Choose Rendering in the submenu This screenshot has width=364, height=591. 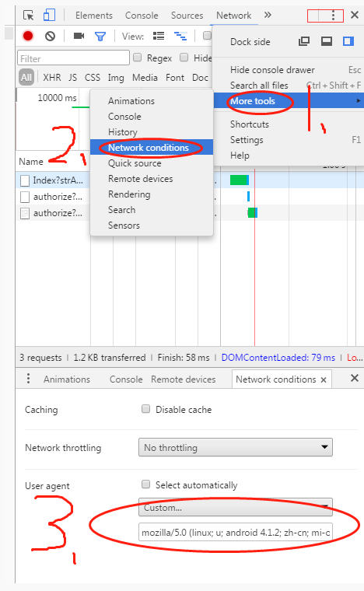pyautogui.click(x=152, y=194)
